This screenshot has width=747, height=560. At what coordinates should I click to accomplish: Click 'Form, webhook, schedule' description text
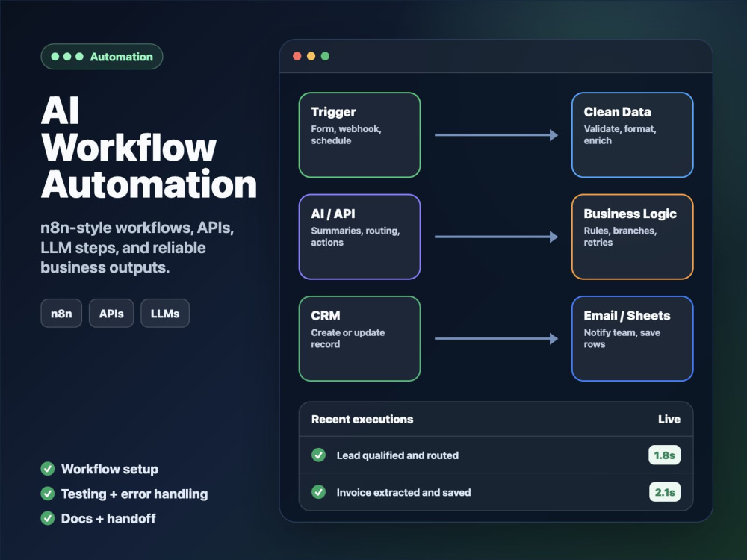tap(346, 134)
